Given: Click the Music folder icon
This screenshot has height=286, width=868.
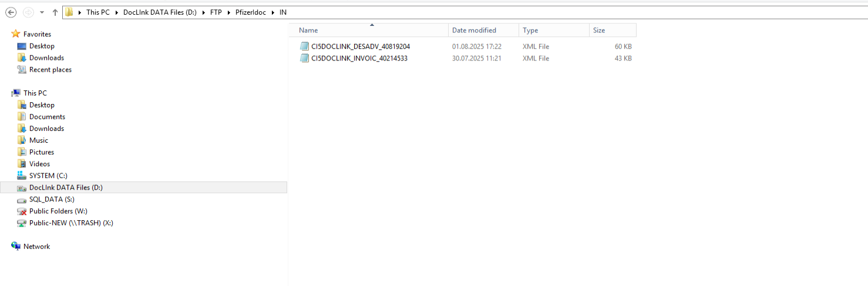Looking at the screenshot, I should coord(22,140).
